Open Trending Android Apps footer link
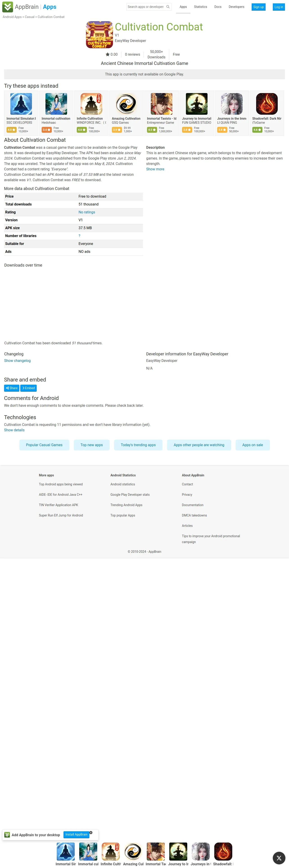The width and height of the screenshot is (289, 868). [126, 505]
